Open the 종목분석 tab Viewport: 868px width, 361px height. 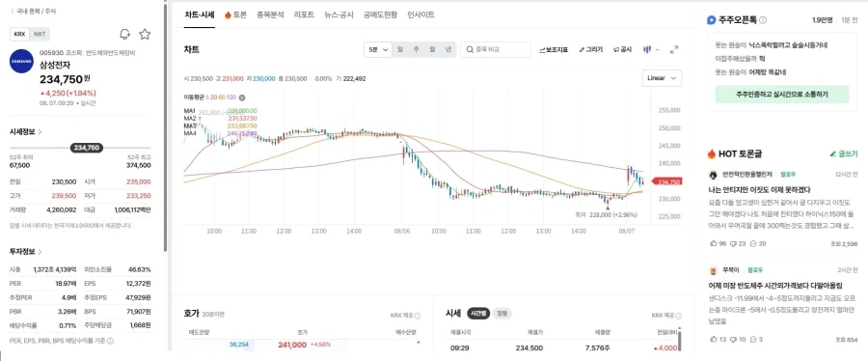click(270, 14)
